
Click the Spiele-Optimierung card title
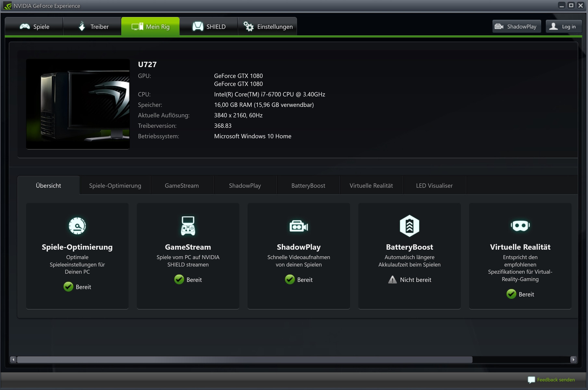[77, 247]
